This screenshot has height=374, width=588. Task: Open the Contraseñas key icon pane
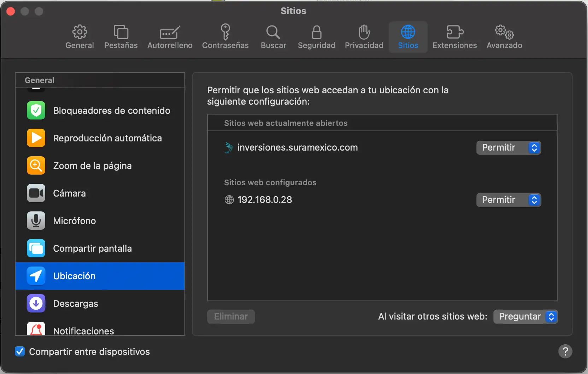click(225, 37)
